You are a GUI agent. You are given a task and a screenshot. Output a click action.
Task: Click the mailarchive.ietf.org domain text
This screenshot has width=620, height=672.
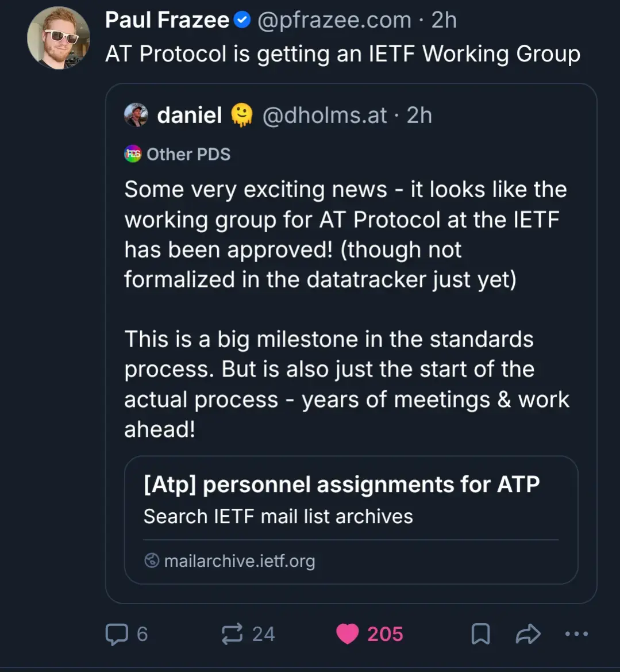(240, 560)
